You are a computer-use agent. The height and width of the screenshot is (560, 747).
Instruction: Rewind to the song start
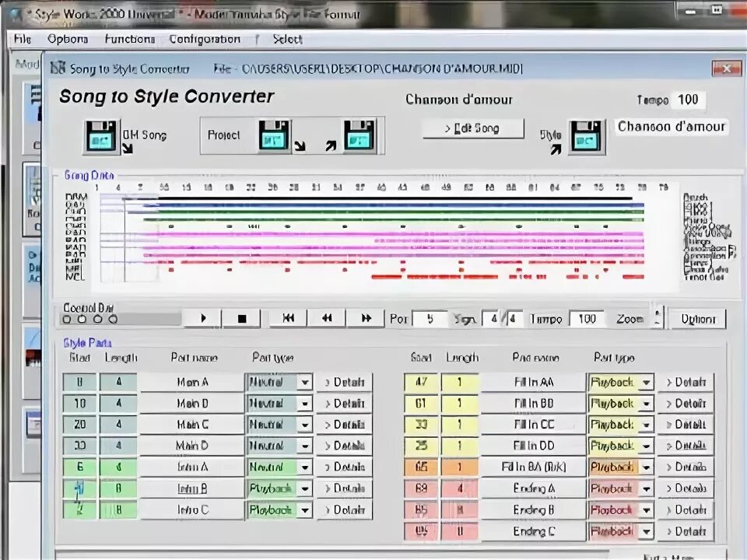tap(288, 318)
